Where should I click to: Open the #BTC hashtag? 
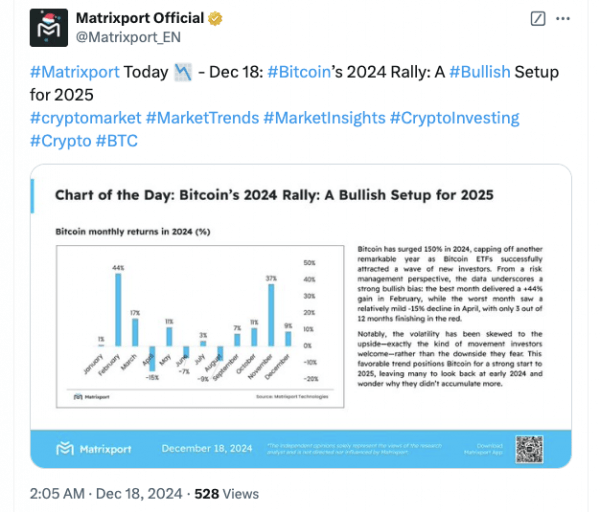[x=117, y=140]
